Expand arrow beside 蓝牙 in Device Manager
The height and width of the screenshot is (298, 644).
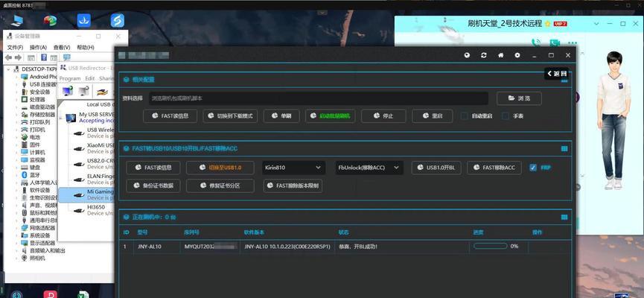[17, 174]
